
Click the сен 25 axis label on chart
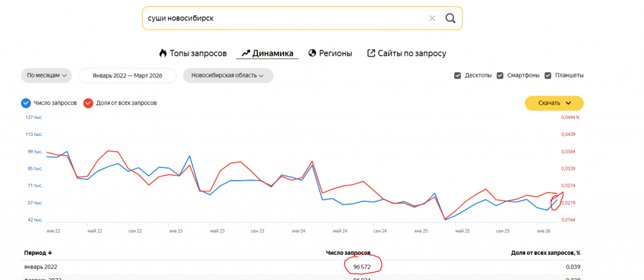(x=502, y=231)
